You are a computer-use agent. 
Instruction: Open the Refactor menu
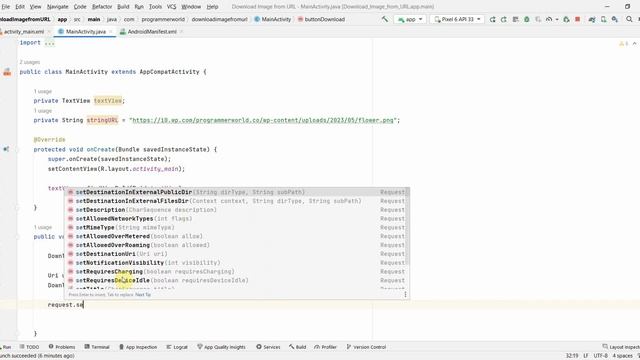(x=102, y=7)
